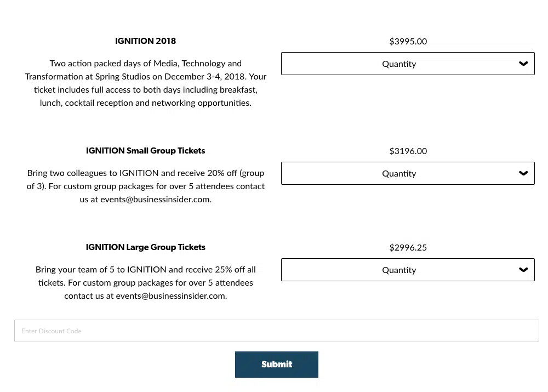This screenshot has height=392, width=548.
Task: Click chevron arrow for IGNITION 2018 quantity
Action: coord(523,64)
